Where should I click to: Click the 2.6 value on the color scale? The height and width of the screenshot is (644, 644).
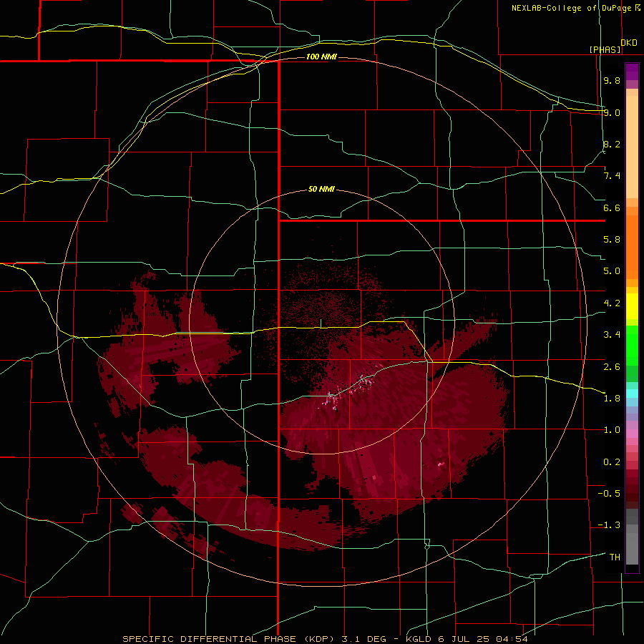[x=612, y=367]
